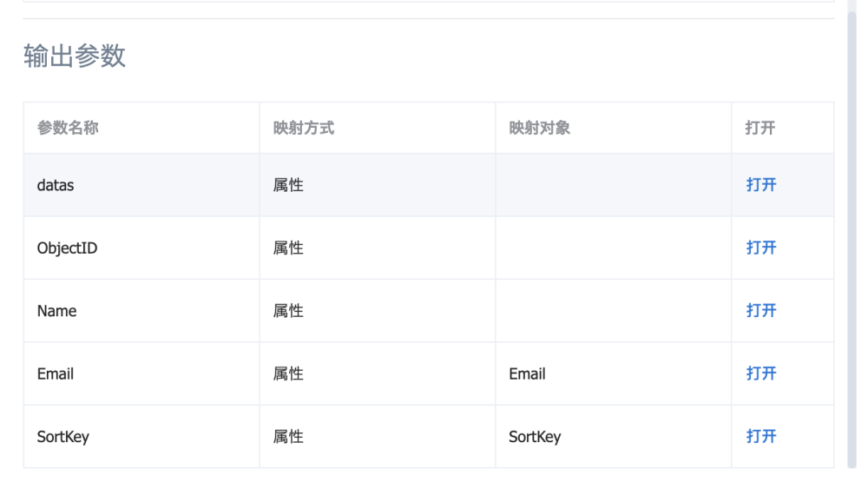Image resolution: width=868 pixels, height=489 pixels.
Task: Click 打开 link for SortKey parameter
Action: 760,436
